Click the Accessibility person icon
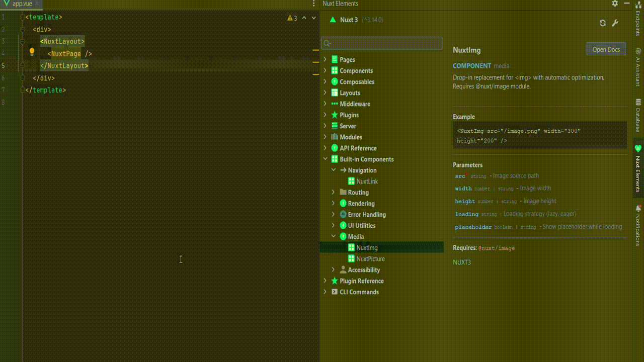 click(x=343, y=269)
